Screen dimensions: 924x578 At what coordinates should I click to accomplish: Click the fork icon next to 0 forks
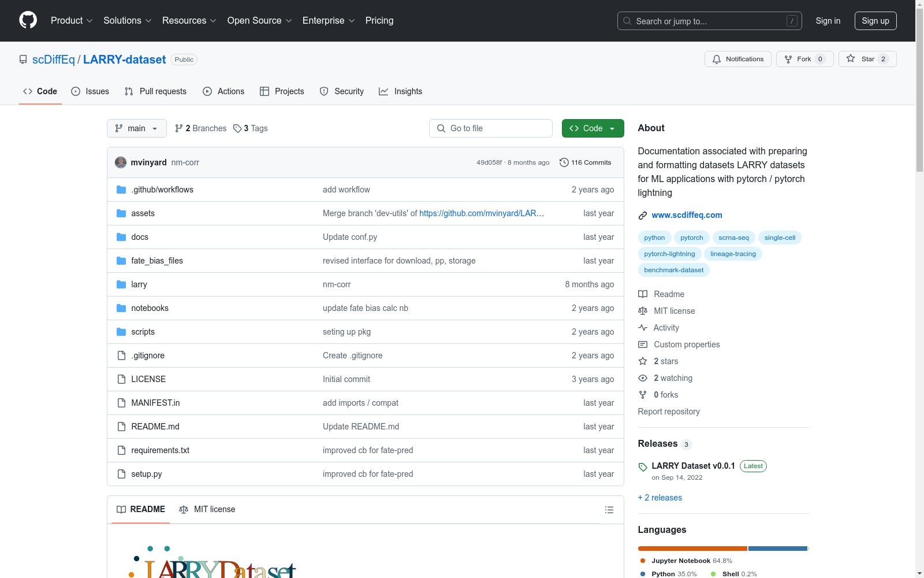pos(643,395)
